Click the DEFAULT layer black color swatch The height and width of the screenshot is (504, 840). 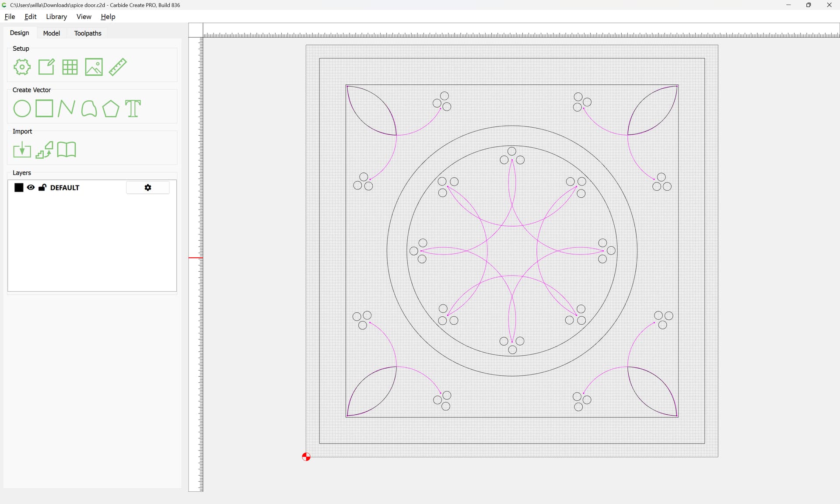(19, 188)
